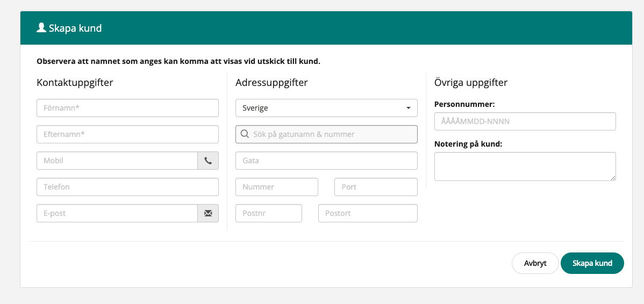The image size is (644, 304).
Task: Click the Nummer field
Action: tap(276, 187)
